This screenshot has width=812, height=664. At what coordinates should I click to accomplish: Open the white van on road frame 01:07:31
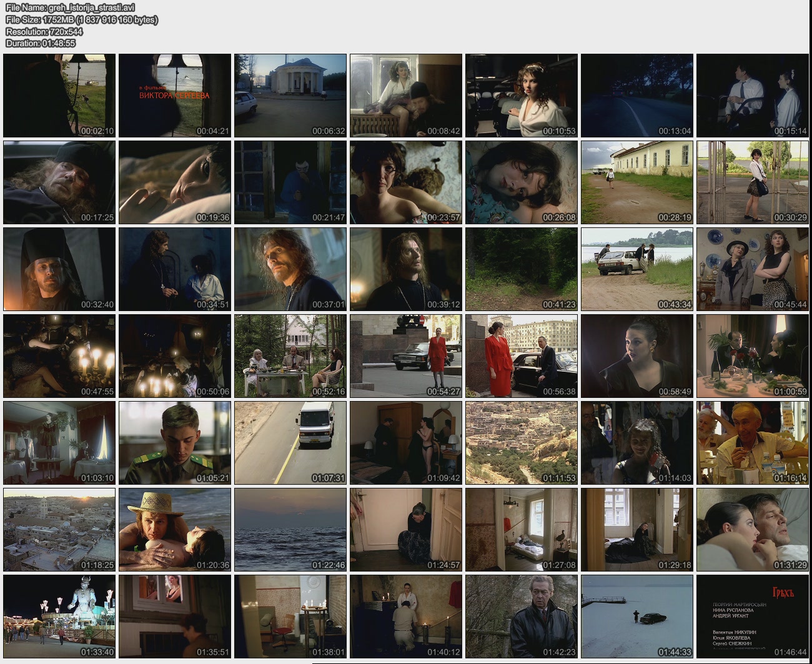[x=290, y=442]
